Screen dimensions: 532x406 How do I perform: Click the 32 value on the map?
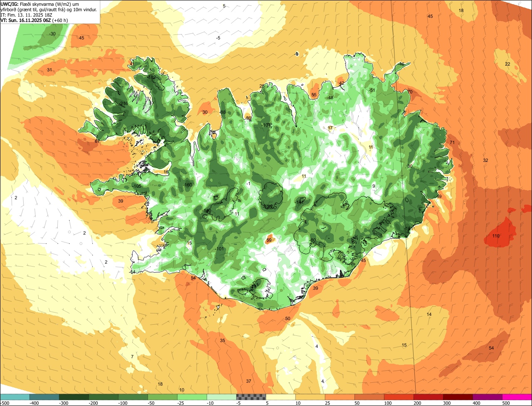pos(485,160)
